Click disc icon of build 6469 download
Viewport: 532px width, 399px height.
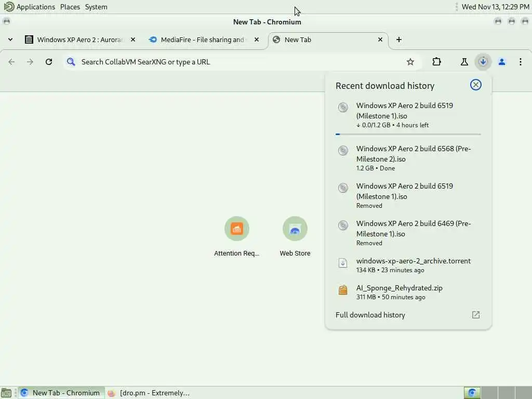[x=343, y=225]
